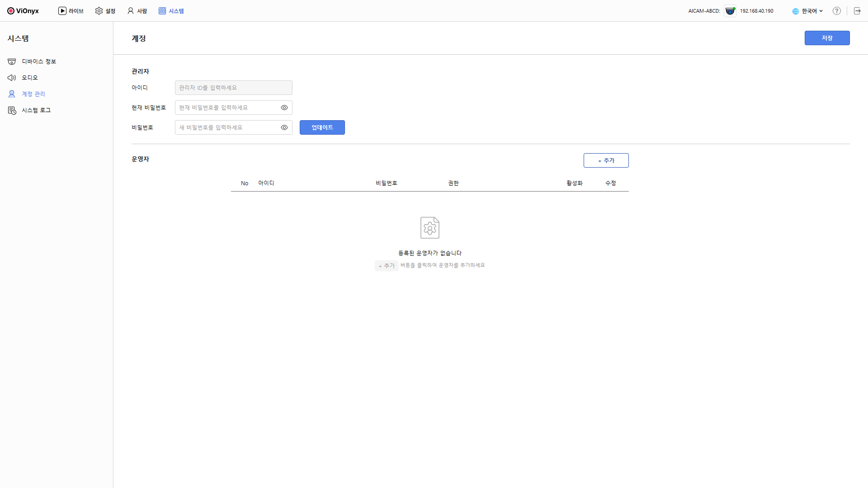
Task: Click the current password input field
Action: click(226, 108)
